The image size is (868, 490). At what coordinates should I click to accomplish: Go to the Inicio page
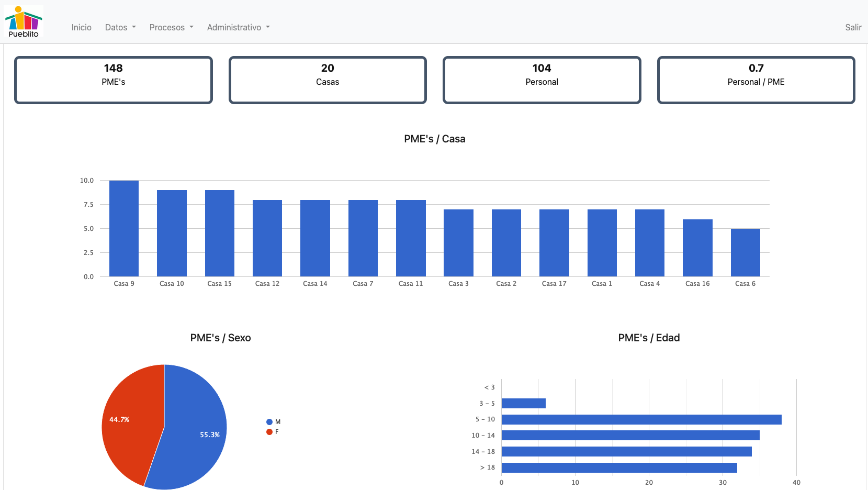81,27
